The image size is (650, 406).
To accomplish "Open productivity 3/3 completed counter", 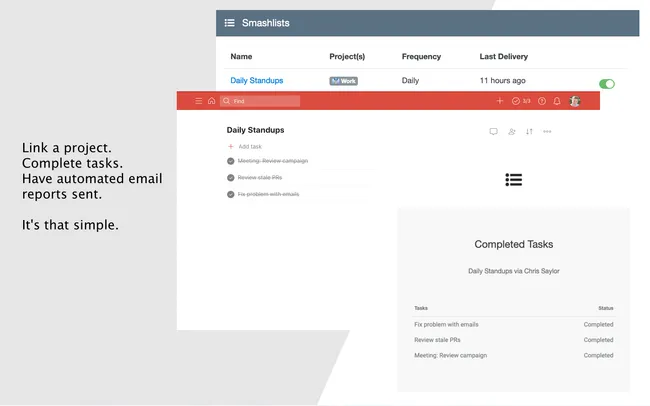I will tap(521, 101).
